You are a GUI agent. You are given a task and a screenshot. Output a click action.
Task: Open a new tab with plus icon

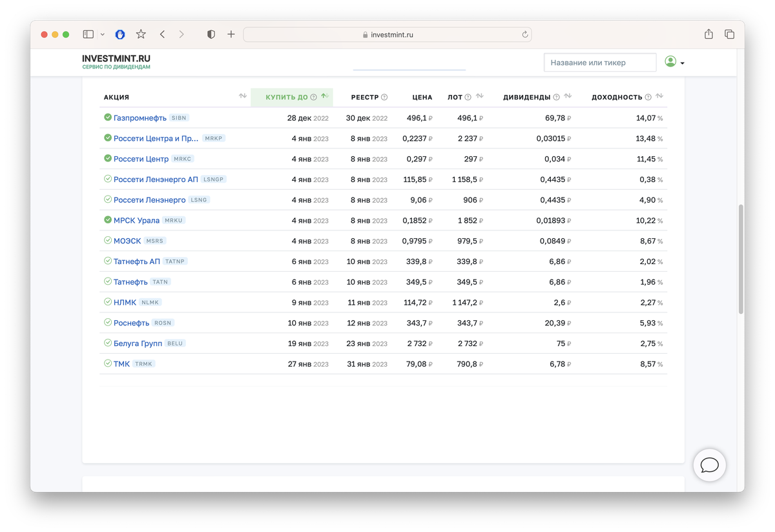click(x=231, y=34)
